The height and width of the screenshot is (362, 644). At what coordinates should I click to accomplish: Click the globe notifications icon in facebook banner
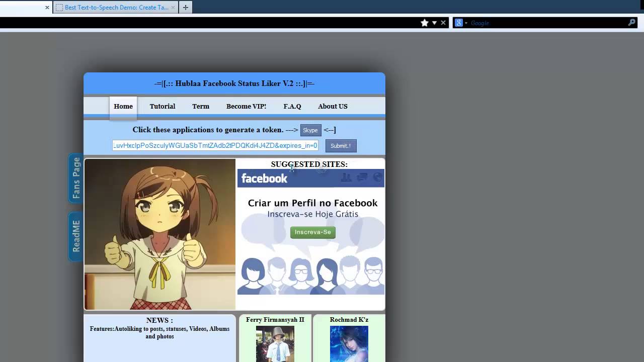[377, 177]
